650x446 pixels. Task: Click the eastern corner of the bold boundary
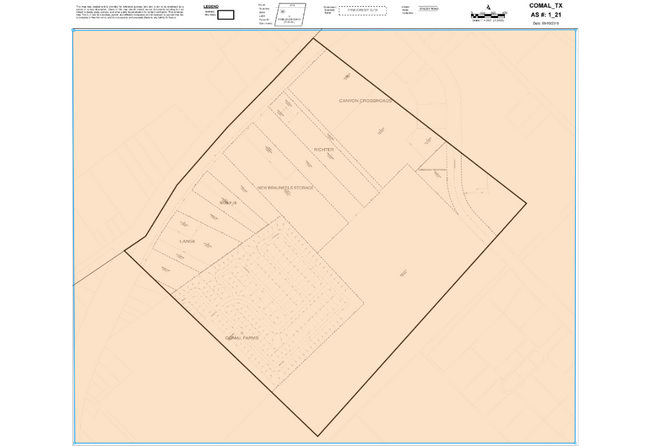[x=525, y=206]
